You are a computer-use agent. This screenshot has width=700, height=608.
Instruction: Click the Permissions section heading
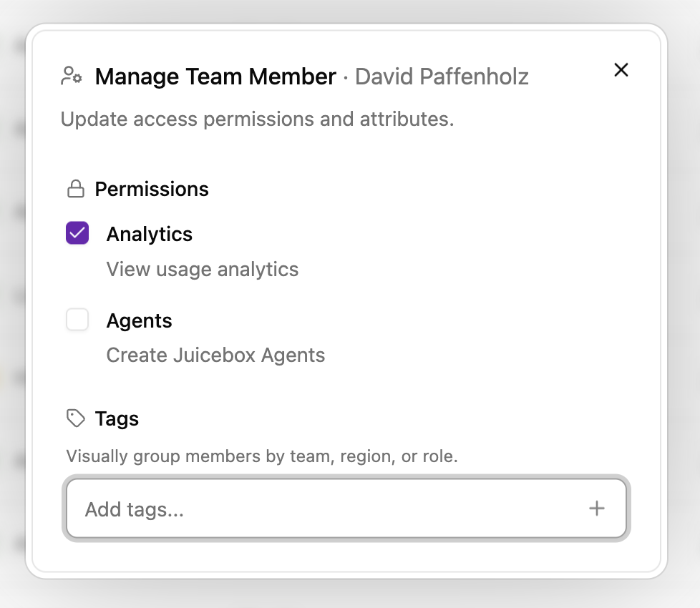[152, 189]
